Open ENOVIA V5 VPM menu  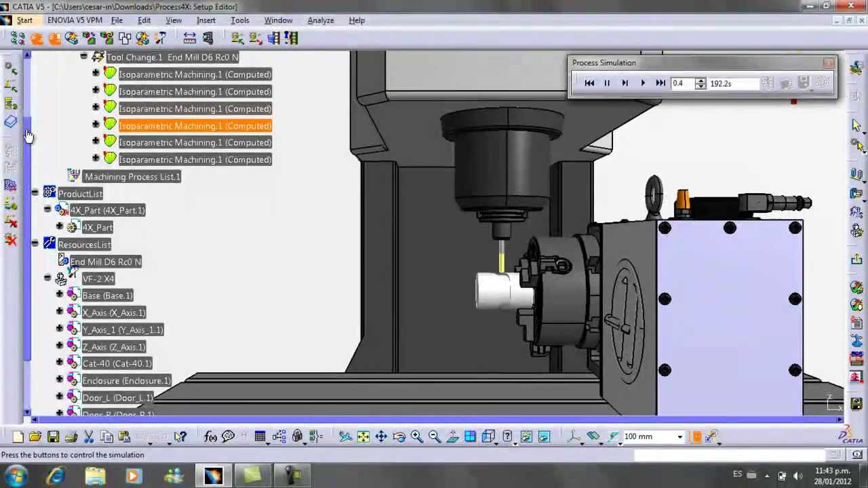75,20
